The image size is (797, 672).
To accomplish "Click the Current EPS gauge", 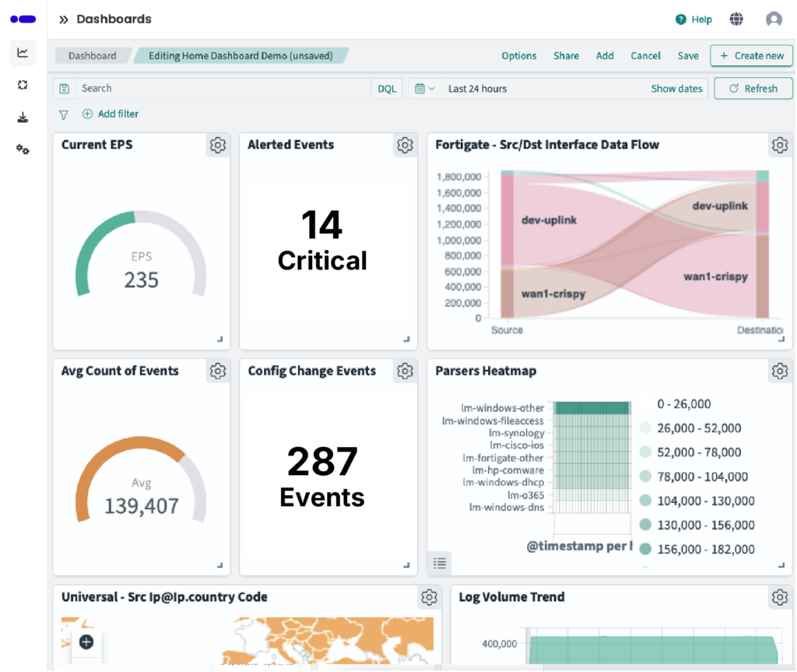I will click(141, 255).
